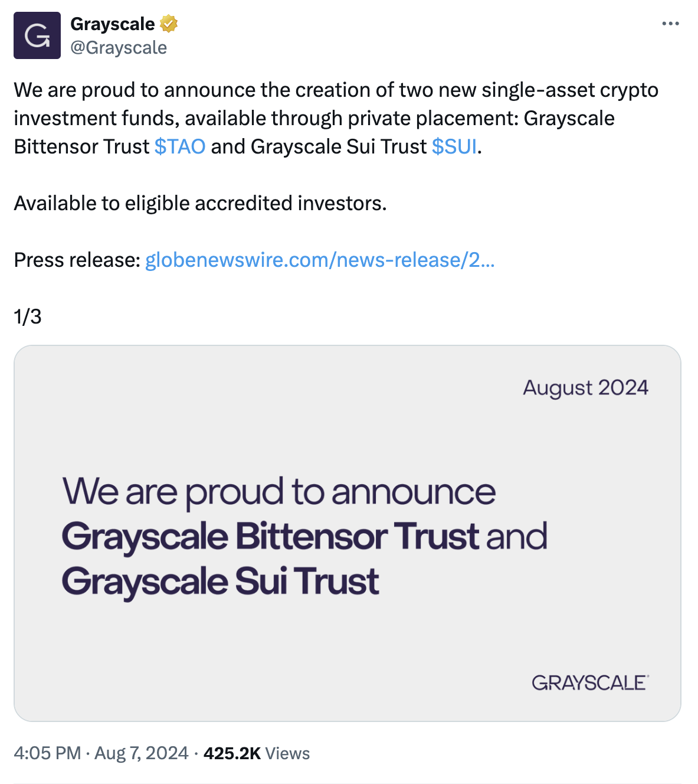Open the Grayscale profile avatar
The image size is (698, 784).
[37, 35]
